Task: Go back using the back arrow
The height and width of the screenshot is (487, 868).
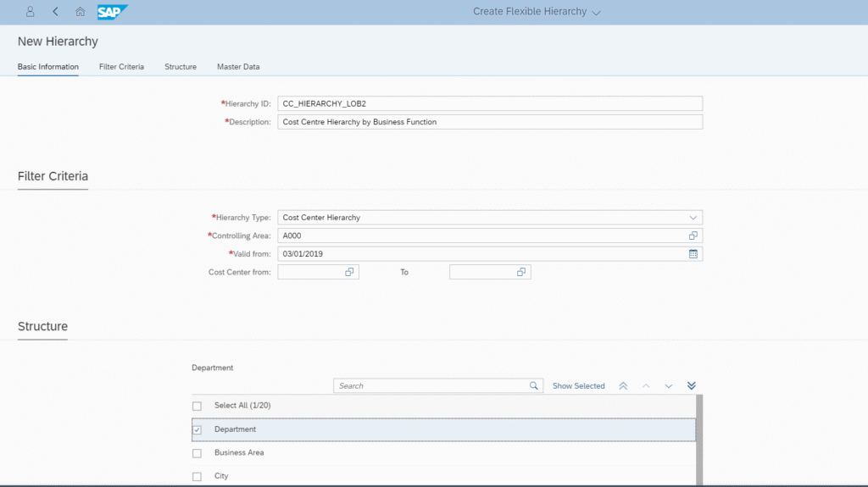Action: pyautogui.click(x=55, y=12)
